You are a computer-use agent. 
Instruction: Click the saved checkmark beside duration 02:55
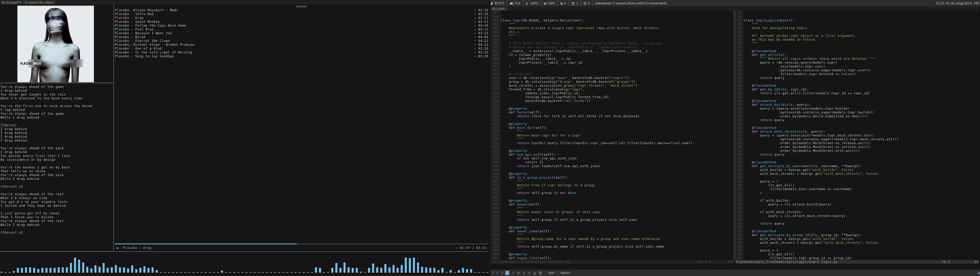tap(475, 10)
